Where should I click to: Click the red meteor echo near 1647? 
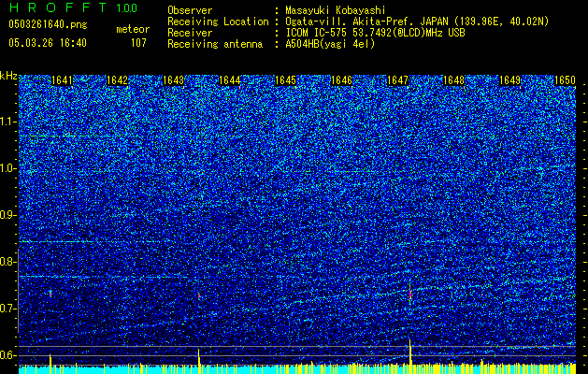point(410,295)
